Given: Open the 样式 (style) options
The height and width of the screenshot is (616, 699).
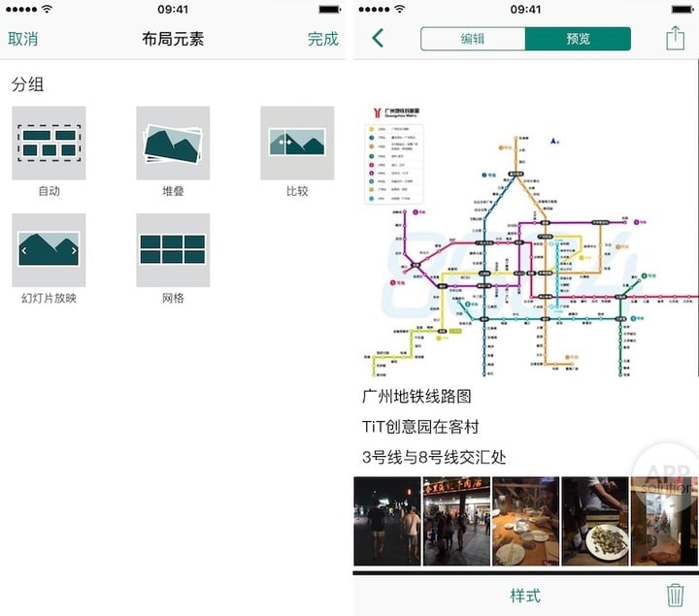Looking at the screenshot, I should click(x=525, y=596).
